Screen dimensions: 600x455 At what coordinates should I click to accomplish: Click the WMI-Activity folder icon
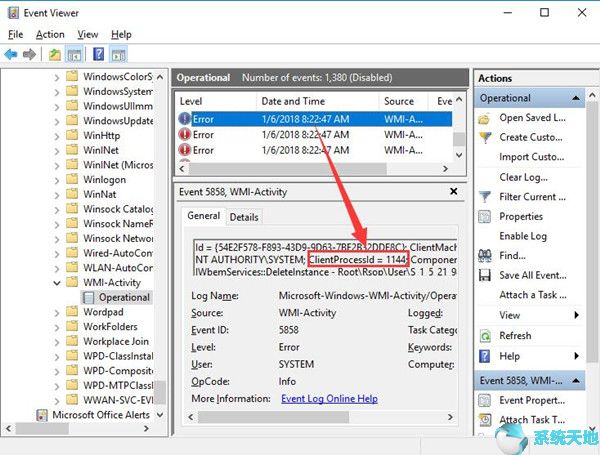tap(72, 282)
